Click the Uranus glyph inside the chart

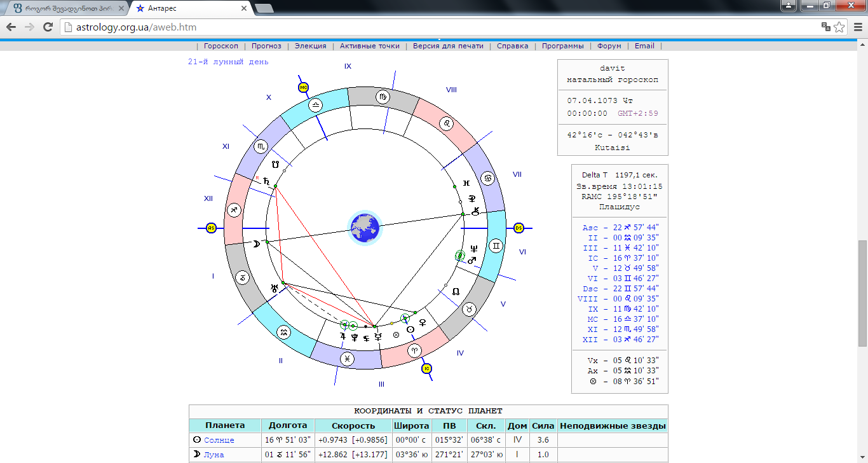click(275, 288)
